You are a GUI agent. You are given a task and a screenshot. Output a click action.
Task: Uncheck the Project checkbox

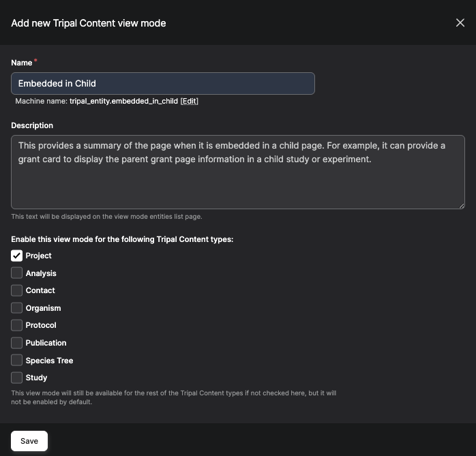click(x=16, y=256)
